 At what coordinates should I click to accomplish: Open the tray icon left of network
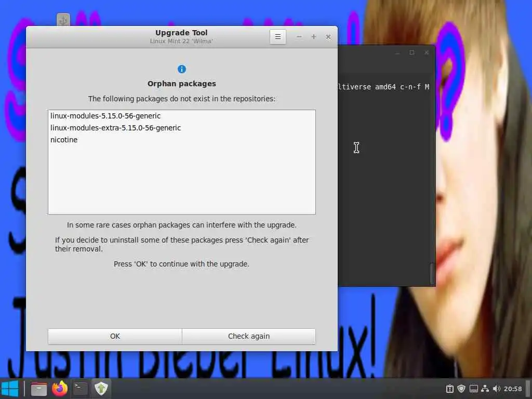tap(474, 389)
